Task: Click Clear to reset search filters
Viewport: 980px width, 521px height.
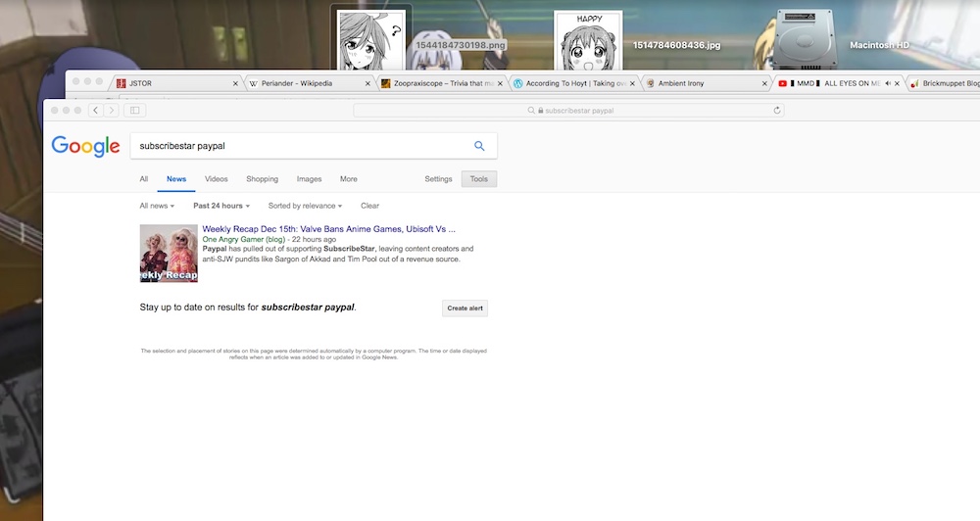Action: [x=369, y=206]
